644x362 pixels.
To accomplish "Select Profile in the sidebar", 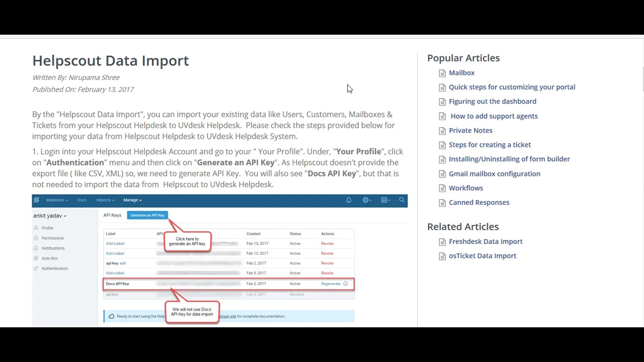I will 47,228.
